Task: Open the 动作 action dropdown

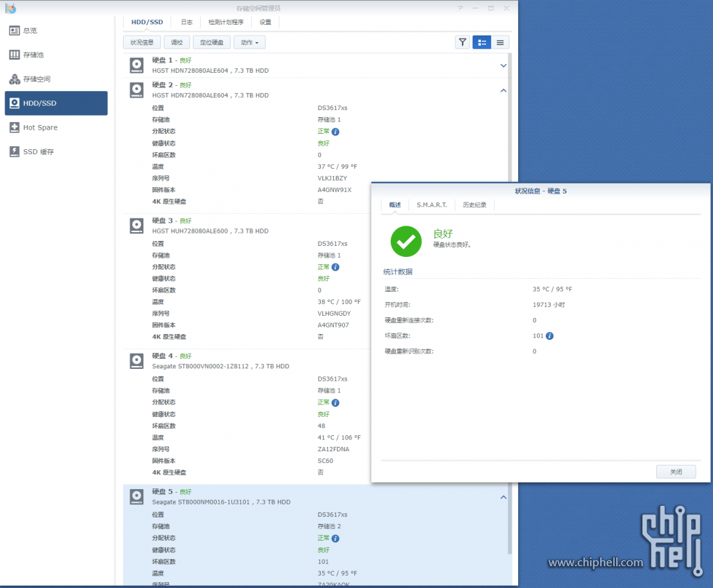Action: pyautogui.click(x=250, y=42)
